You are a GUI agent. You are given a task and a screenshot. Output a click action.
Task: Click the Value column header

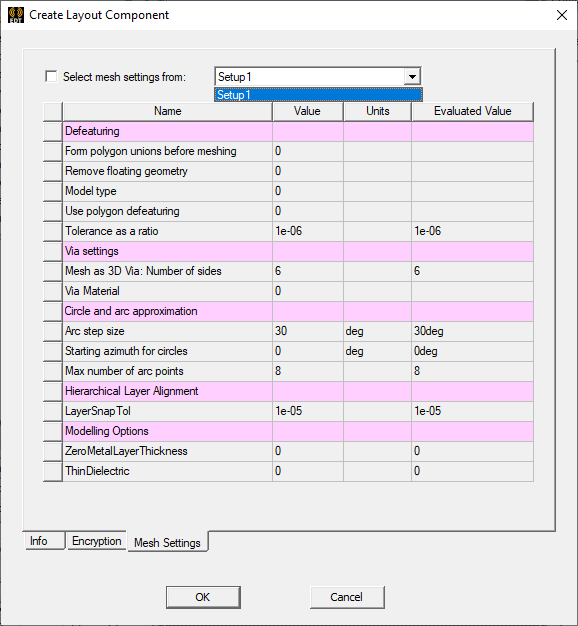coord(307,111)
